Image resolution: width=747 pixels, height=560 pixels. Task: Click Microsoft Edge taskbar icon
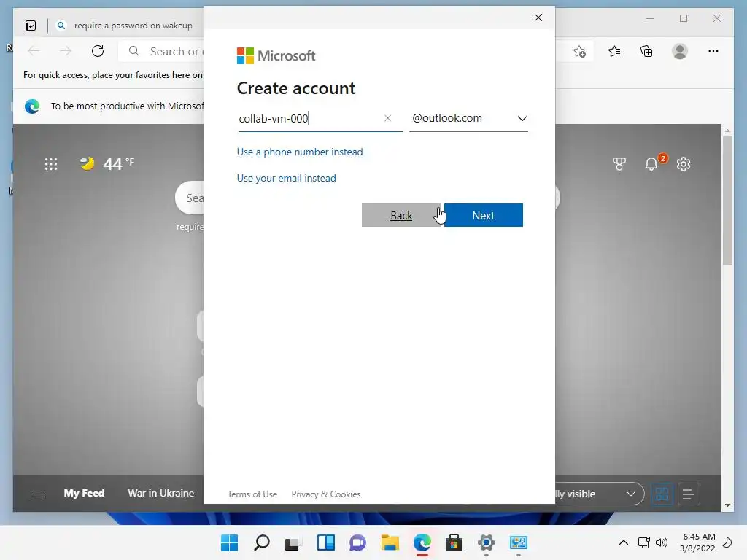tap(422, 542)
